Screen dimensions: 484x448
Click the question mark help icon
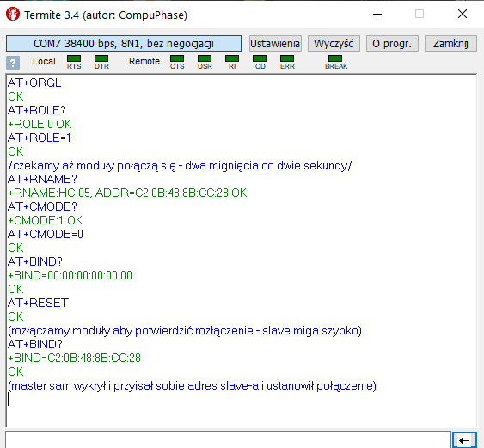pyautogui.click(x=13, y=63)
